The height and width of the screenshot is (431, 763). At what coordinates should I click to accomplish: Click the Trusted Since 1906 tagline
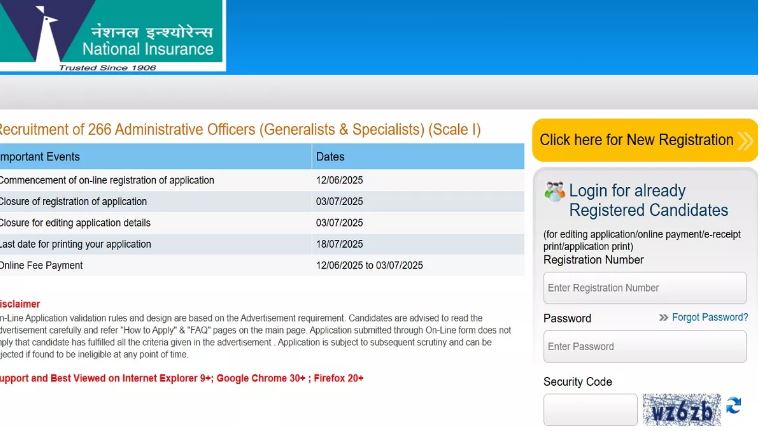point(108,68)
